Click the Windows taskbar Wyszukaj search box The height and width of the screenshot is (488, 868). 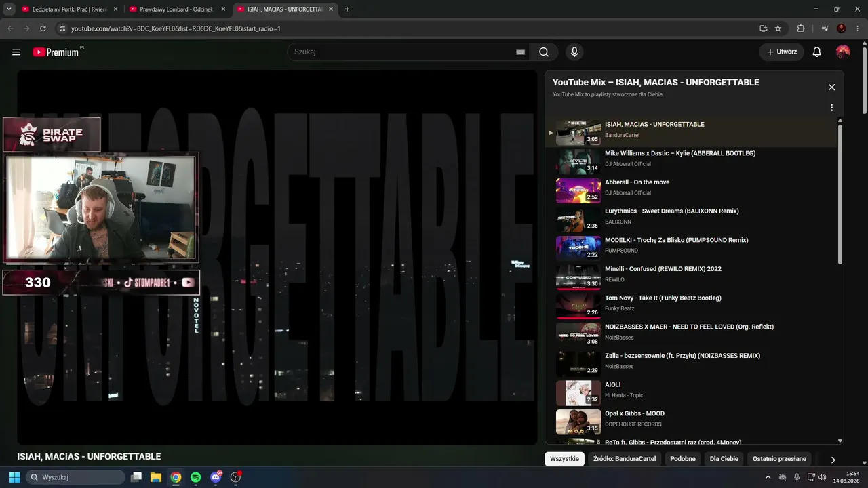point(75,477)
